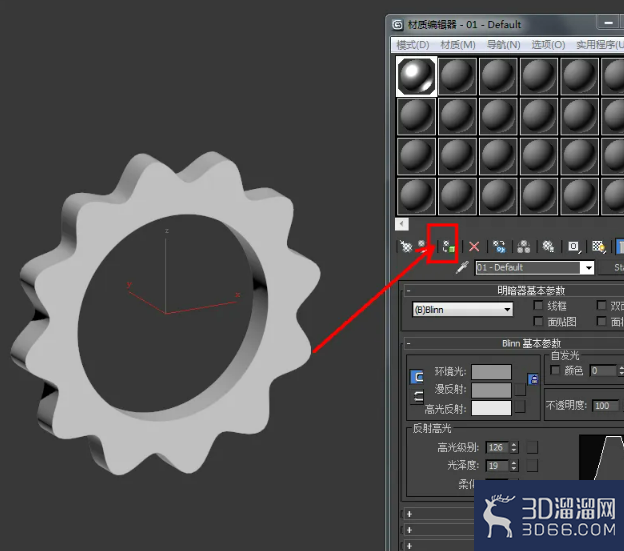Viewport: 624px width, 551px height.
Task: Click the 光泽度 spinner arrows
Action: [514, 465]
